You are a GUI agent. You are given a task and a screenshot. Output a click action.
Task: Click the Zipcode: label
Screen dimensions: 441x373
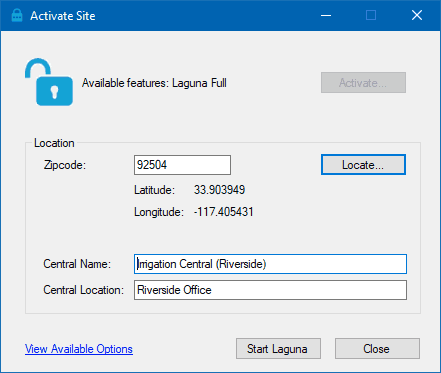[65, 165]
